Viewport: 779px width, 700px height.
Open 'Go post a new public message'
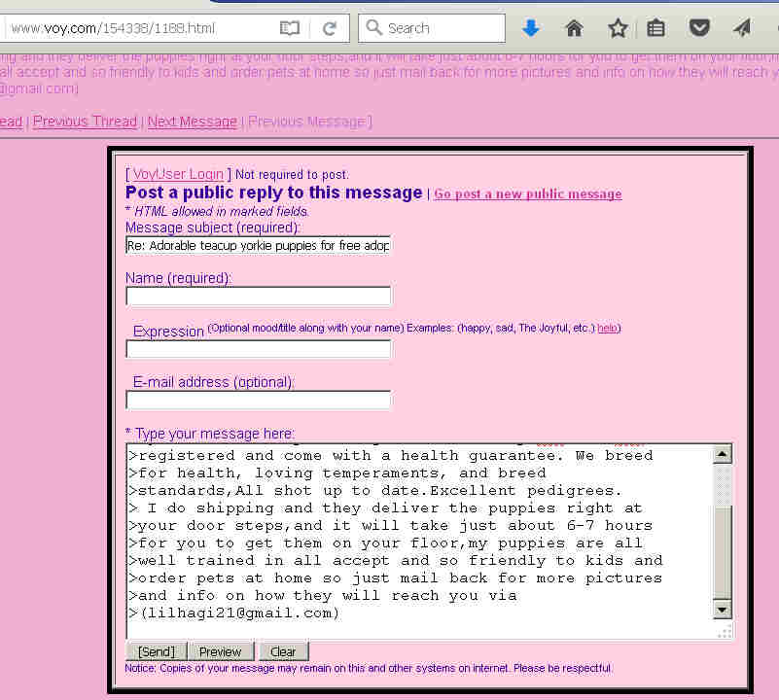pos(527,193)
